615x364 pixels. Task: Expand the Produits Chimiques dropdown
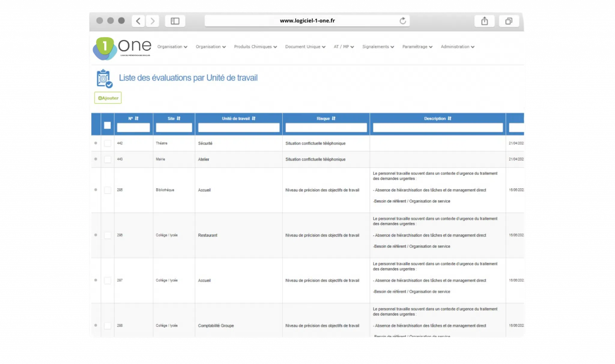[255, 47]
